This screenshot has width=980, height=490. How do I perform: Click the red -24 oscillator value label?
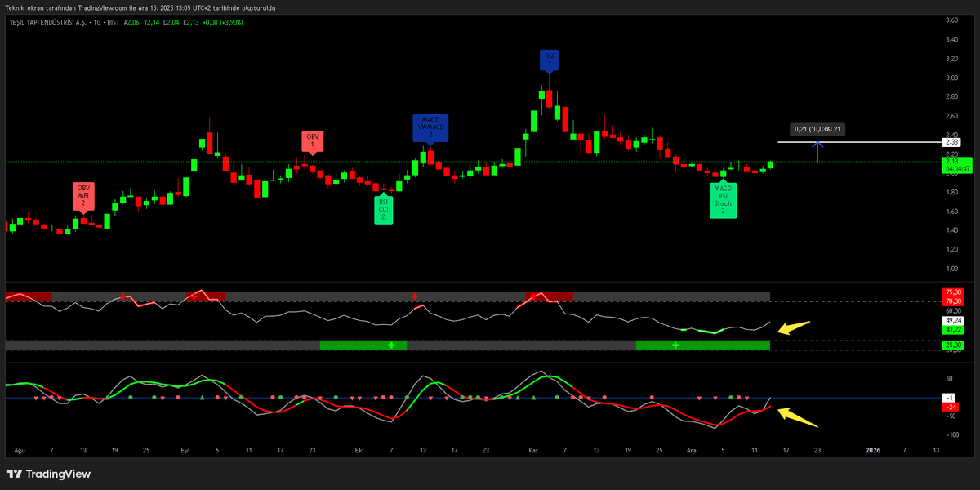point(950,406)
